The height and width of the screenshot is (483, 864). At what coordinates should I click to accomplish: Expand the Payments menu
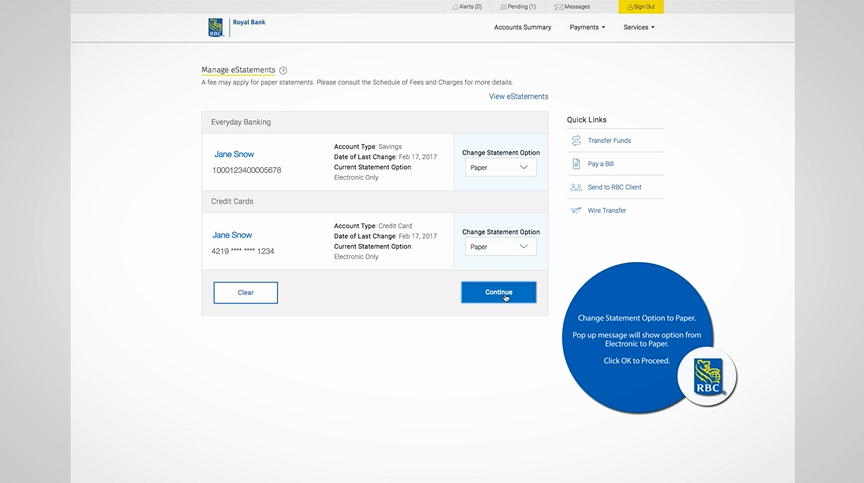tap(587, 27)
